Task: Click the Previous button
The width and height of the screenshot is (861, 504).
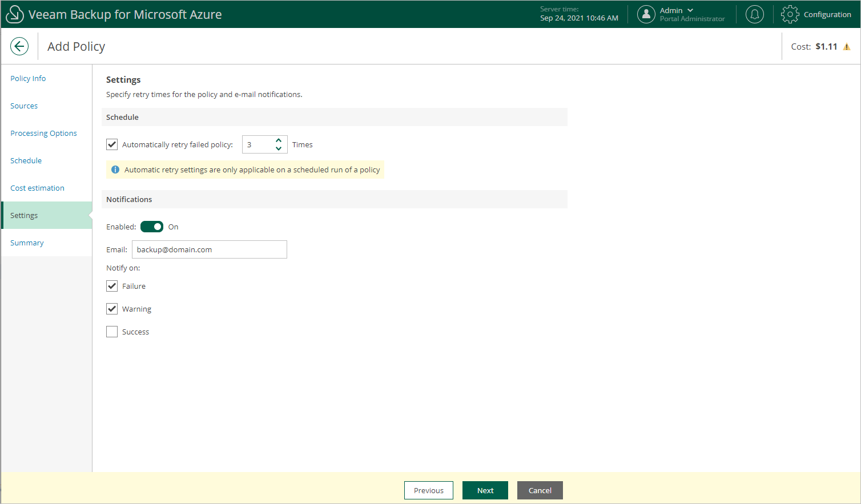Action: coord(429,490)
